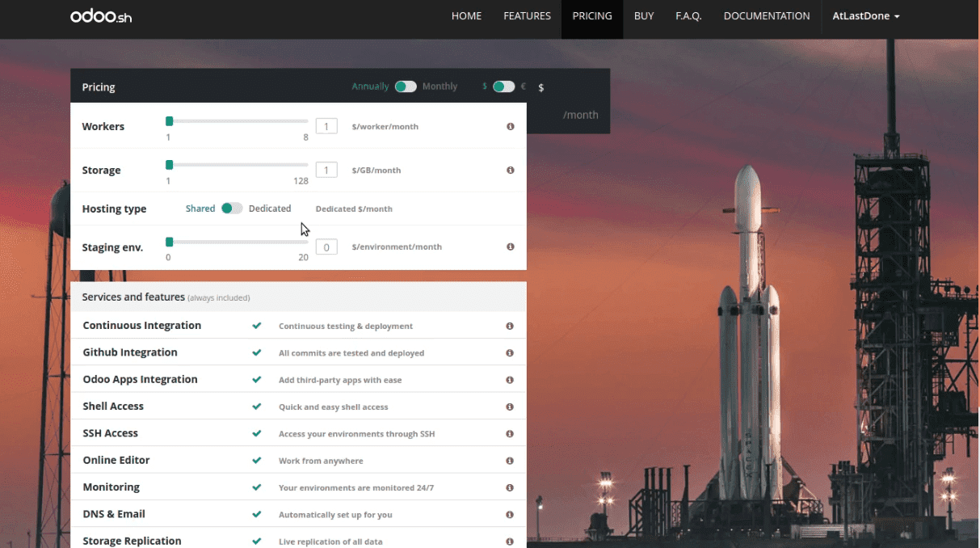The width and height of the screenshot is (980, 548).
Task: Show info for Github Integration
Action: (510, 353)
